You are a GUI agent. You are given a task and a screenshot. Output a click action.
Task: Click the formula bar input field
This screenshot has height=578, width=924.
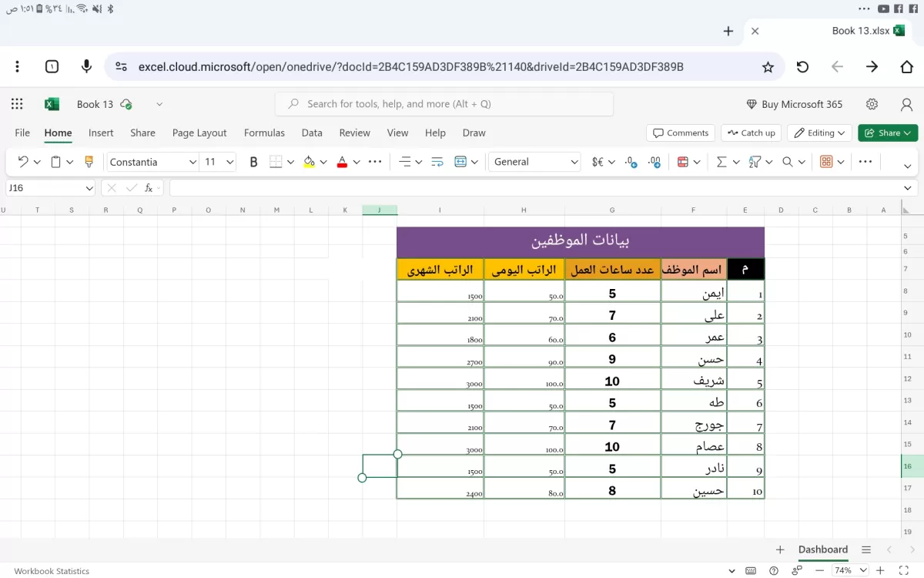point(535,188)
